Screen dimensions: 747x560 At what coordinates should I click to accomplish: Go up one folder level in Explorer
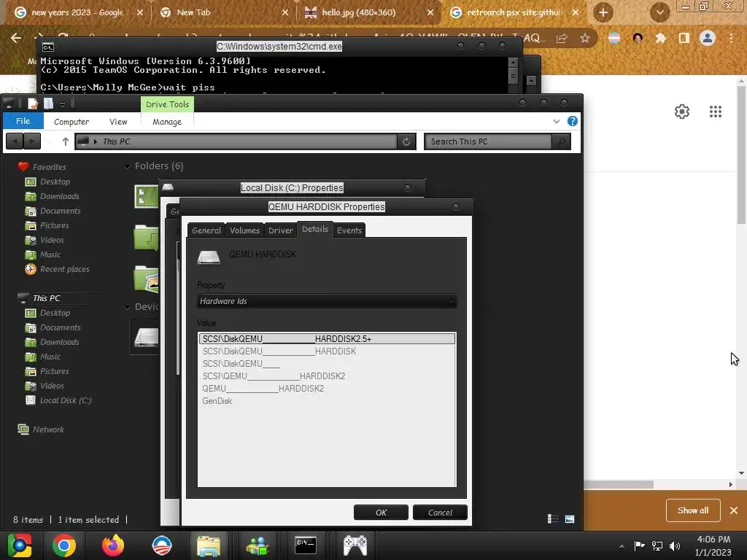[65, 141]
